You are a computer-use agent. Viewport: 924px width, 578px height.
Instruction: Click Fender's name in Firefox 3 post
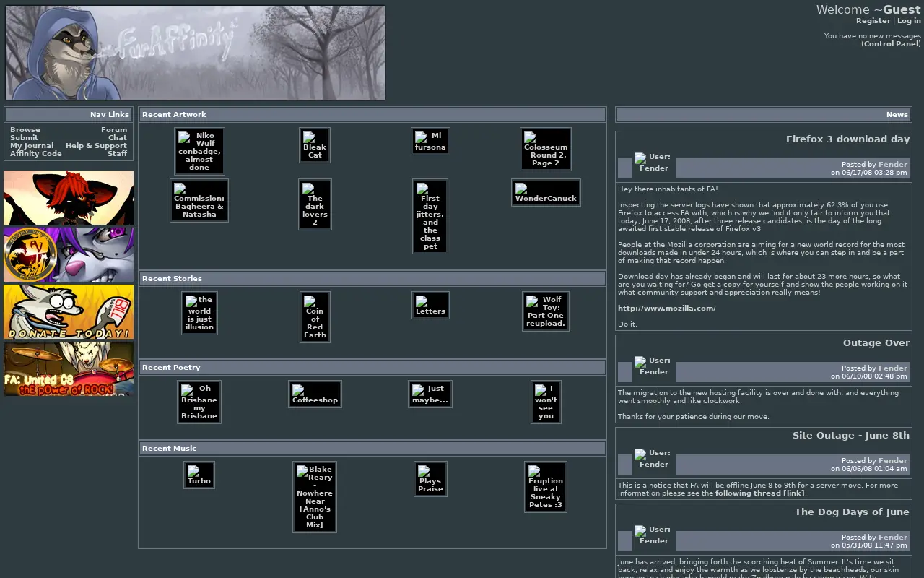(893, 165)
